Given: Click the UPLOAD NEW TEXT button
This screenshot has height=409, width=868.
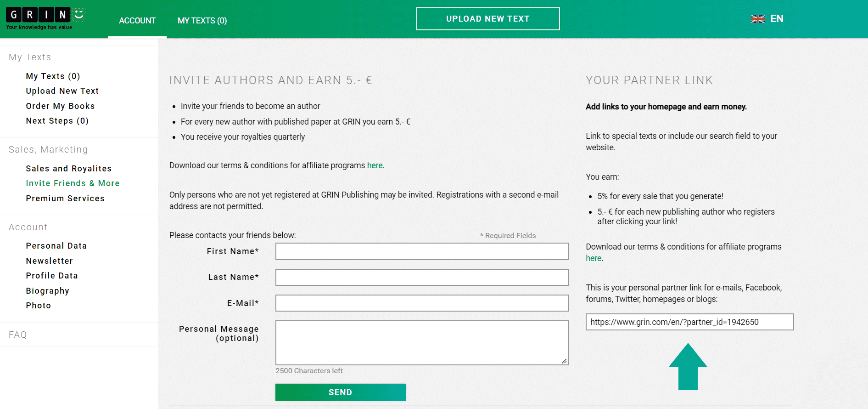Looking at the screenshot, I should click(487, 19).
